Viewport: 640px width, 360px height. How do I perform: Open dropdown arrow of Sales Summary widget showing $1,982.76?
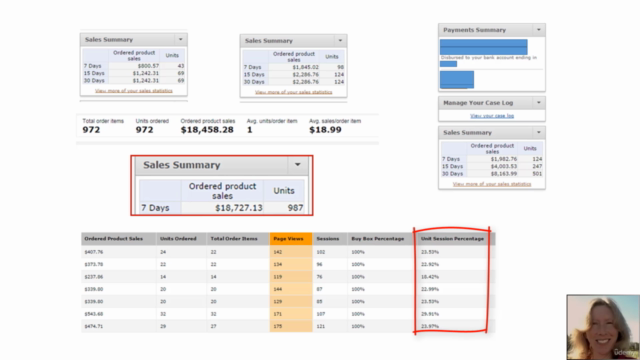(x=539, y=133)
